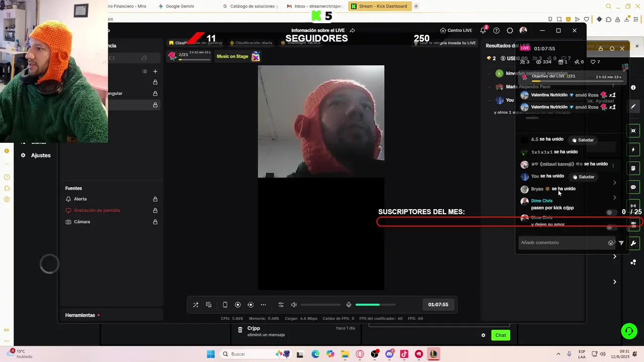Viewport: 644px width, 362px height.
Task: Expand the chevron arrow at bottom right panel
Action: point(614,282)
